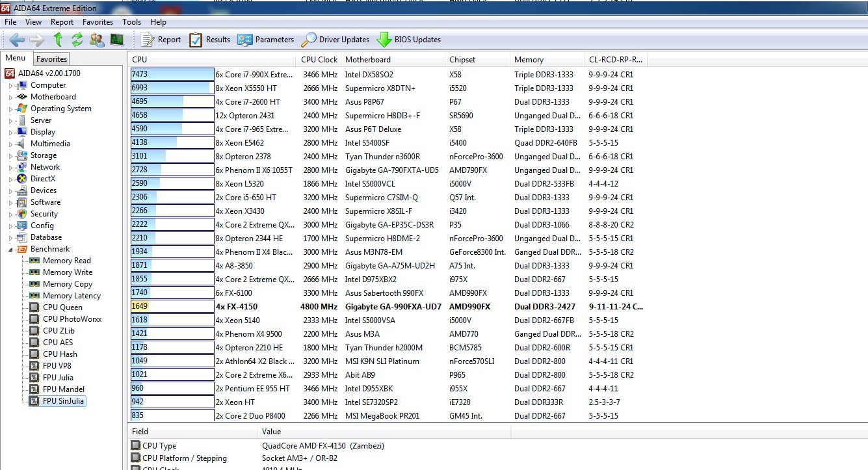Check for BIOS Updates
This screenshot has width=868, height=470.
(409, 40)
